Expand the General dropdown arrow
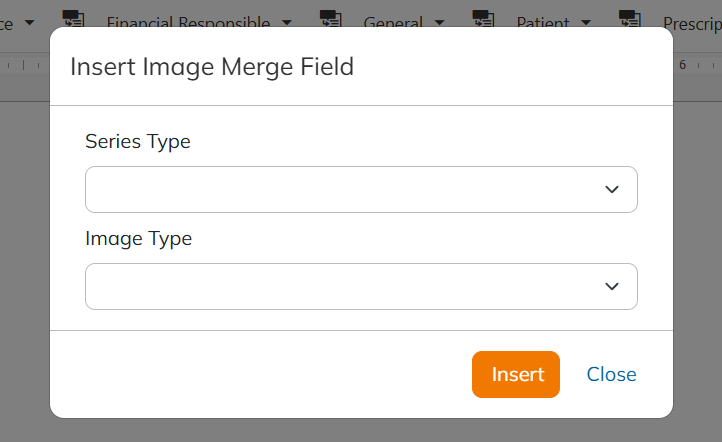The height and width of the screenshot is (442, 722). [440, 23]
